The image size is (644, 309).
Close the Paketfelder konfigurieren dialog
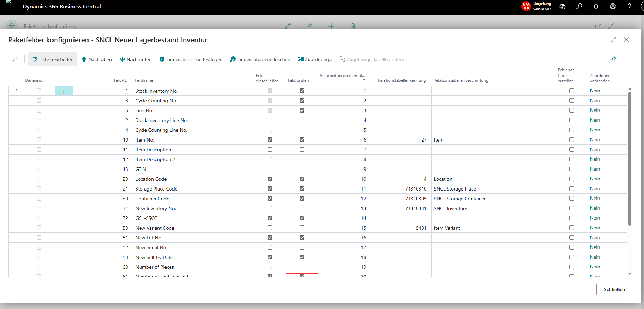click(x=626, y=40)
